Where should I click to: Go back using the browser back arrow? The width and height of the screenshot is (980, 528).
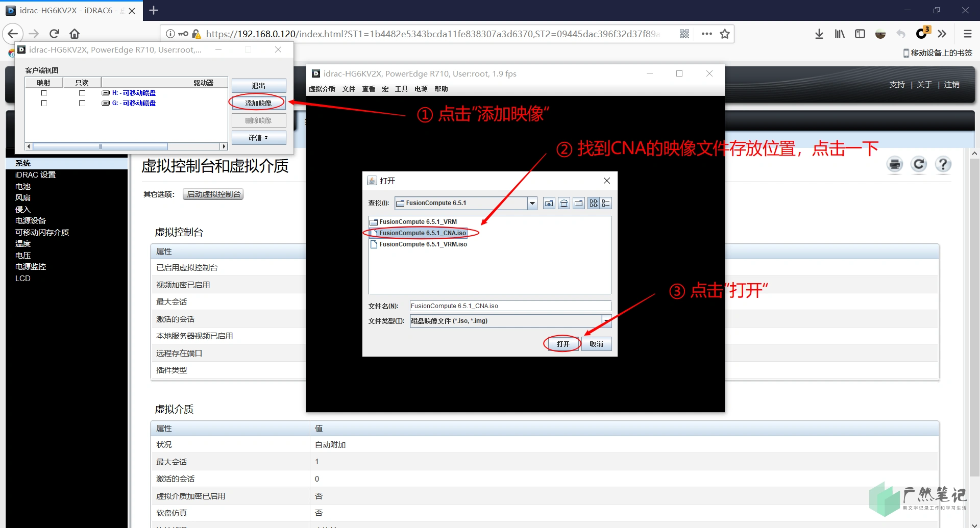[x=13, y=34]
